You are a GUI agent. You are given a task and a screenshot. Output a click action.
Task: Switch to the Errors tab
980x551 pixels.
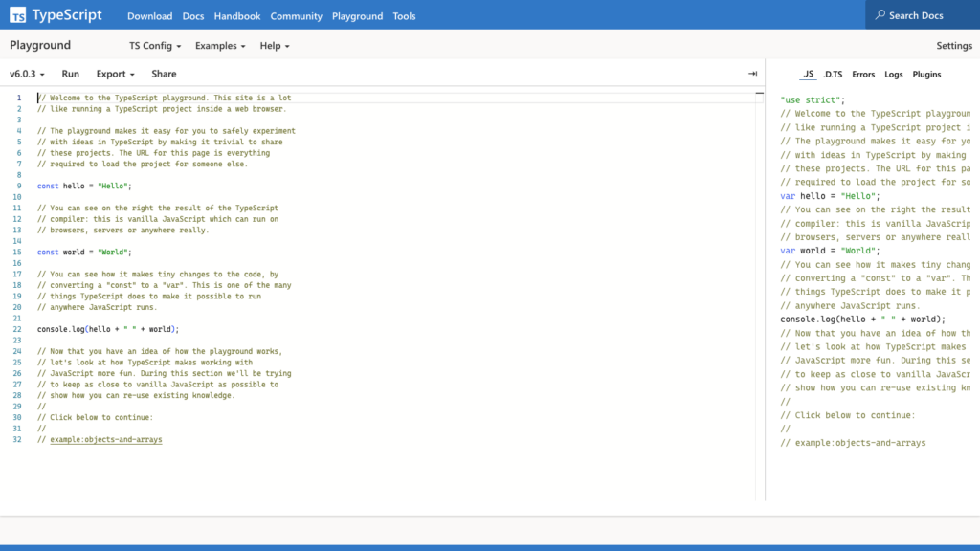[x=863, y=75]
